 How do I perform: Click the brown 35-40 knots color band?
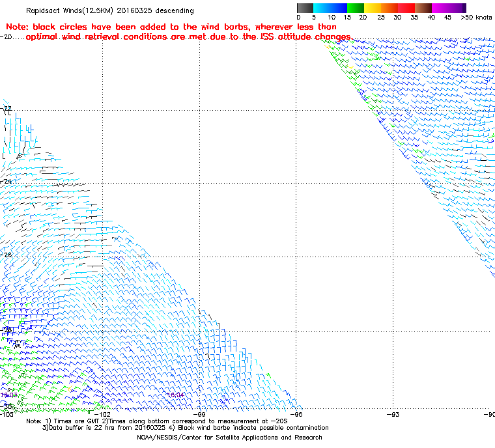(423, 8)
